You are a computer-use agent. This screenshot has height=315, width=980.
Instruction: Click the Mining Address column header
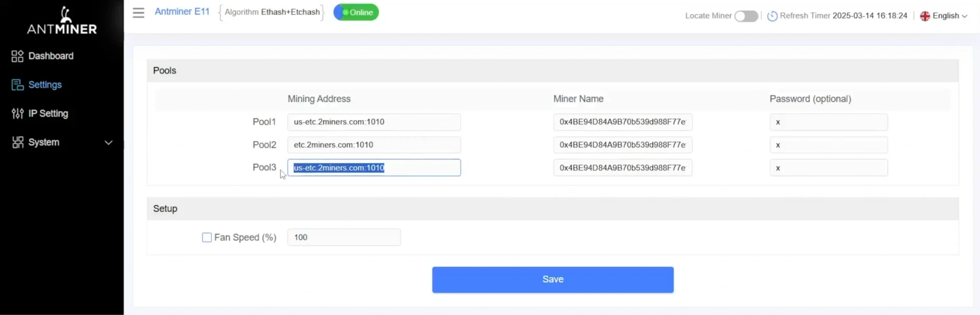point(319,99)
